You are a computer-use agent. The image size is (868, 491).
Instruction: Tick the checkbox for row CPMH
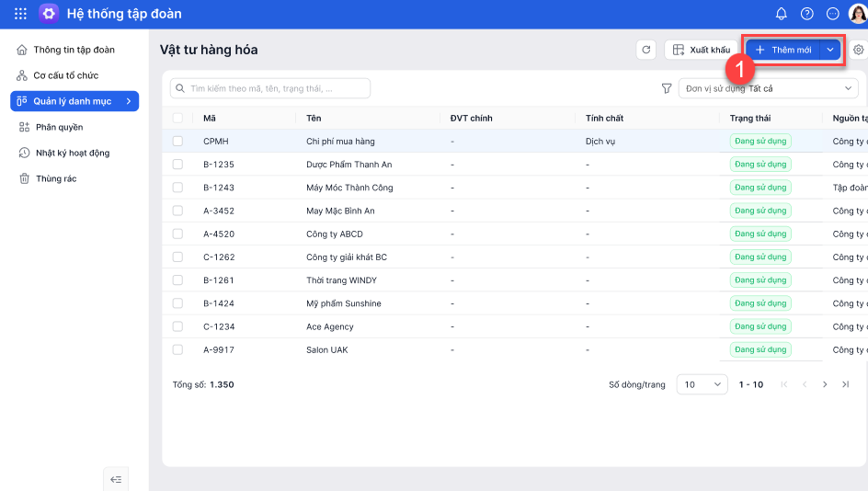tap(177, 142)
